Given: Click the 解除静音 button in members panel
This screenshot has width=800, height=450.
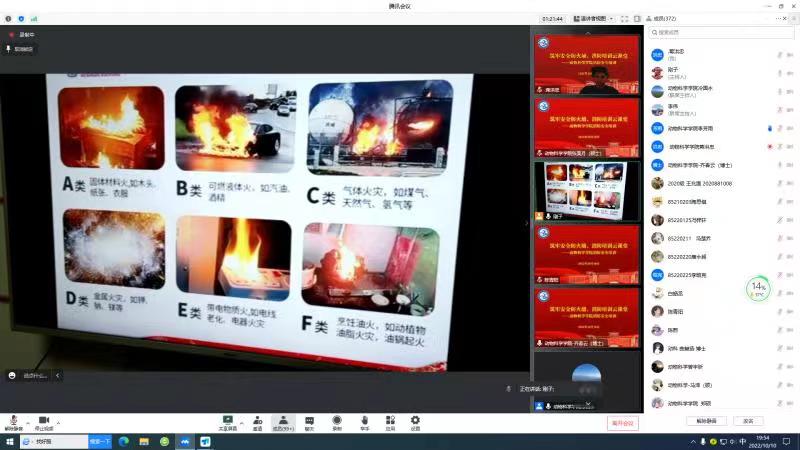Looking at the screenshot, I should coord(707,421).
